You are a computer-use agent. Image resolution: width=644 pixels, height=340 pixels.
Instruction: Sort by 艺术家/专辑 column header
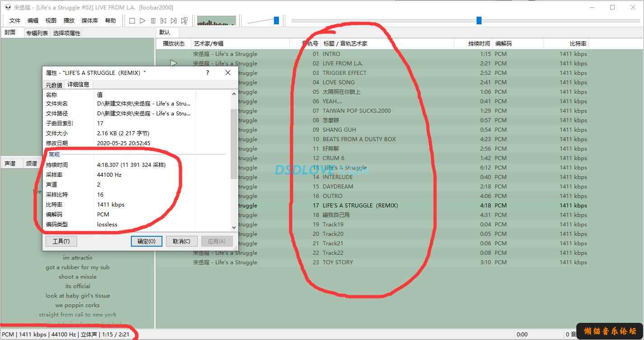(x=241, y=44)
